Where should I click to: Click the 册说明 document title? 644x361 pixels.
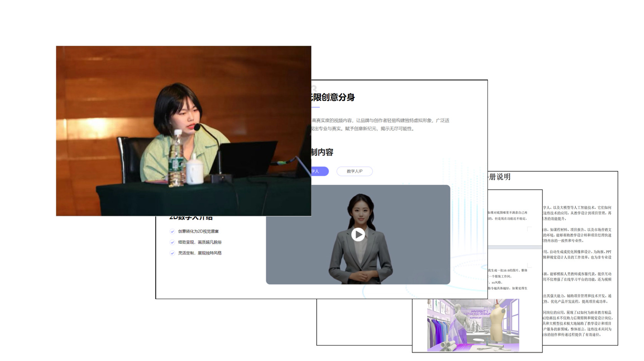[499, 177]
